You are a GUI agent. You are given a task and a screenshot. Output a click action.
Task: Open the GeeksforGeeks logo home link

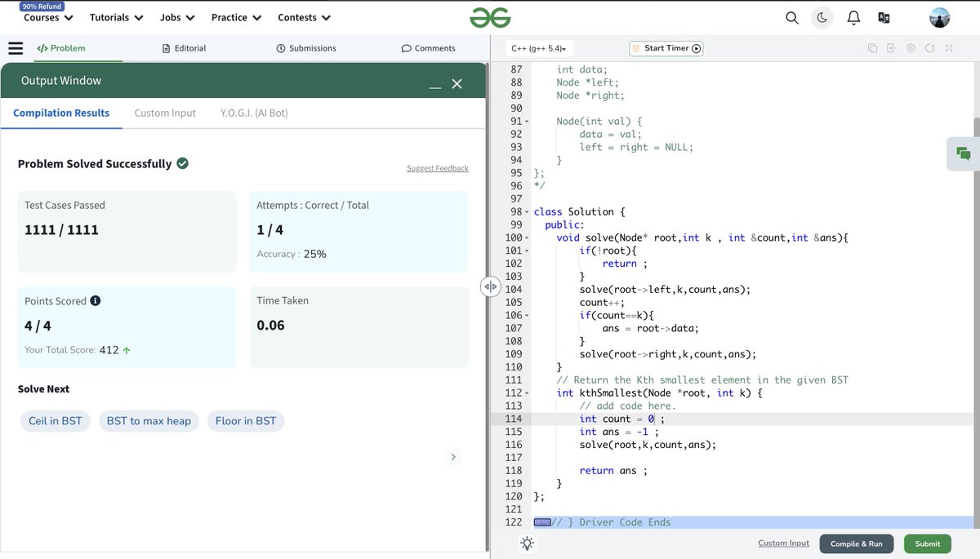[490, 17]
